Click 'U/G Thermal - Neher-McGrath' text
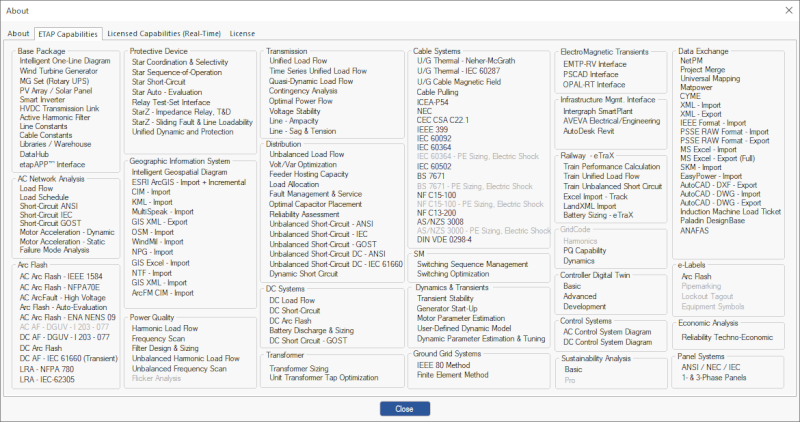The width and height of the screenshot is (800, 422). click(x=466, y=61)
